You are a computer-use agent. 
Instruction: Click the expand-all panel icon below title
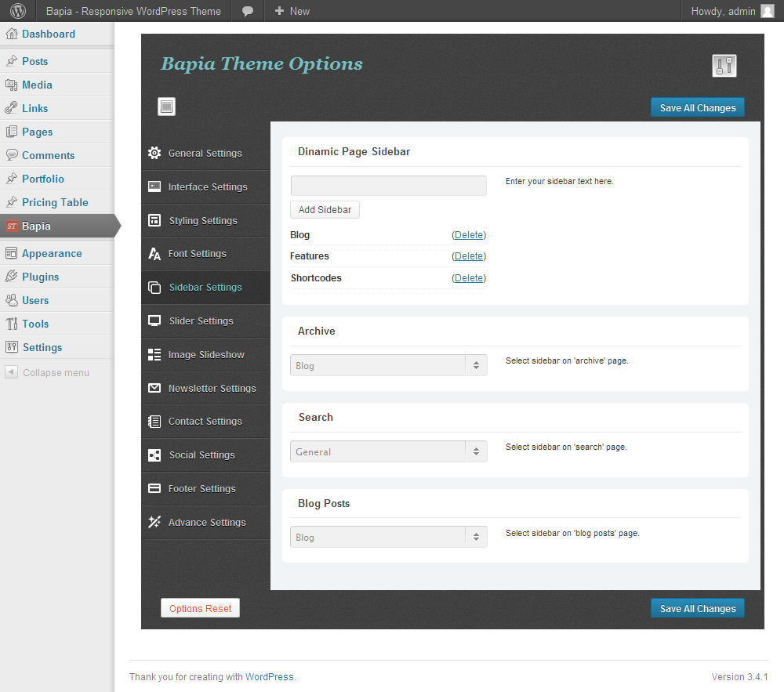pyautogui.click(x=166, y=107)
